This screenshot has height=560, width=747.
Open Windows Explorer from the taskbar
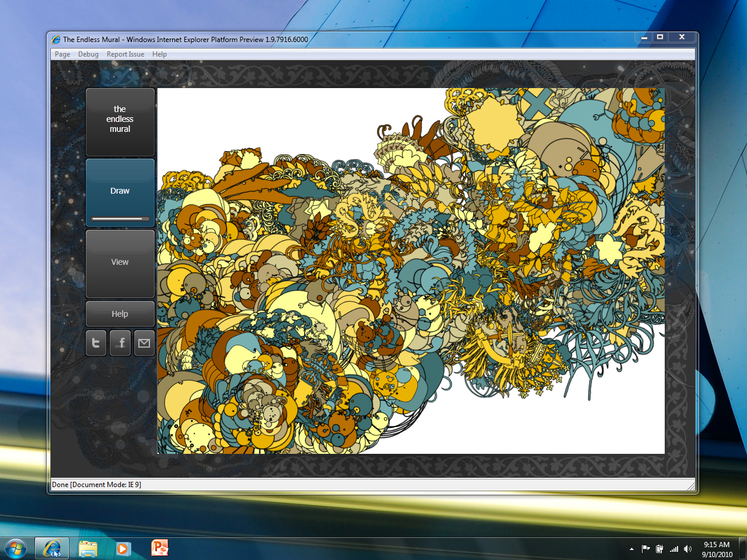click(88, 548)
